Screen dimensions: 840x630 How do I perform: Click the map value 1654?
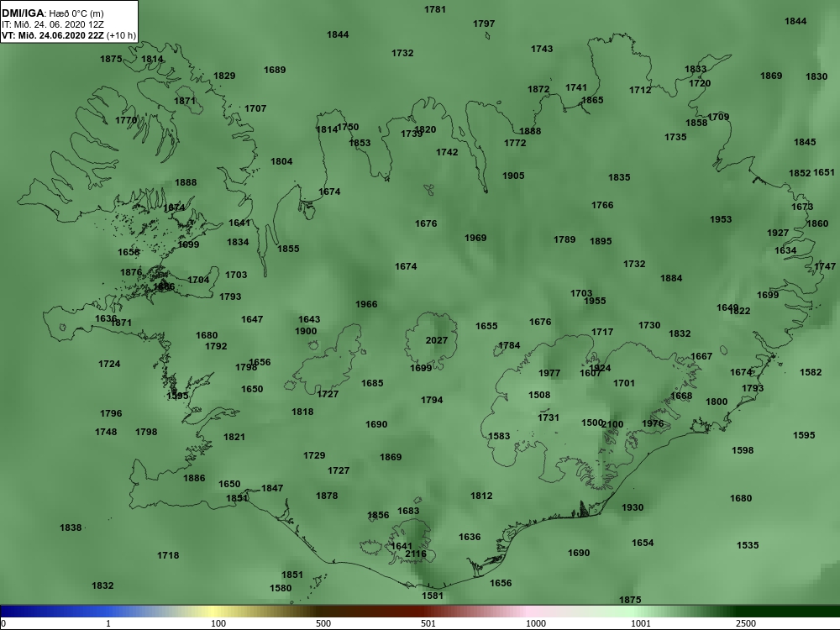click(643, 543)
